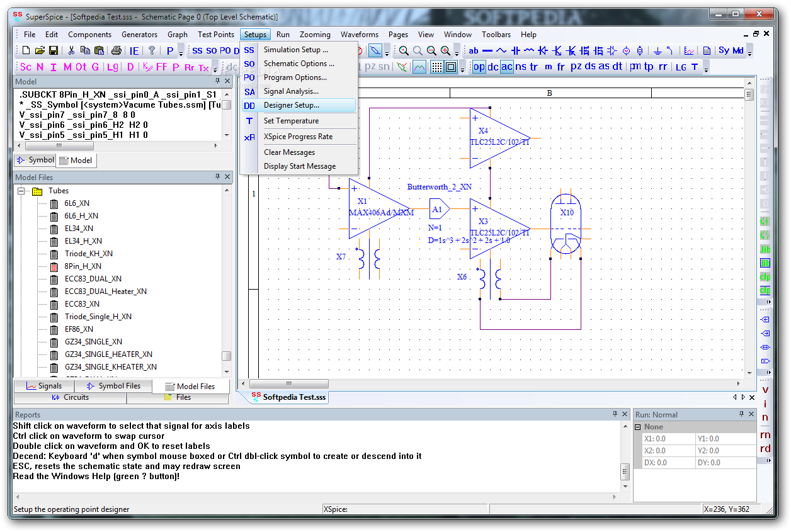Click the pink Lg toolbar icon
791x532 pixels.
[112, 67]
